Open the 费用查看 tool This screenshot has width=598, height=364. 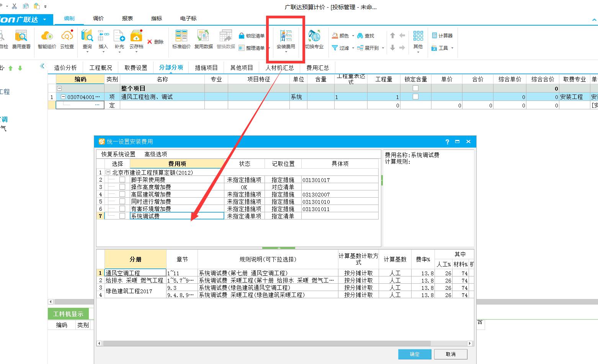tap(21, 39)
